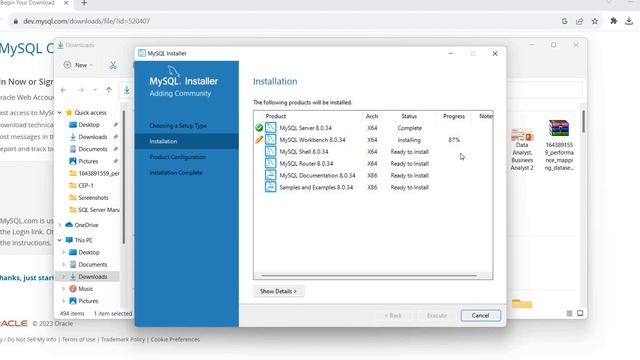
Task: Click the Explorer file pane vertical scrollbar
Action: coord(583,121)
